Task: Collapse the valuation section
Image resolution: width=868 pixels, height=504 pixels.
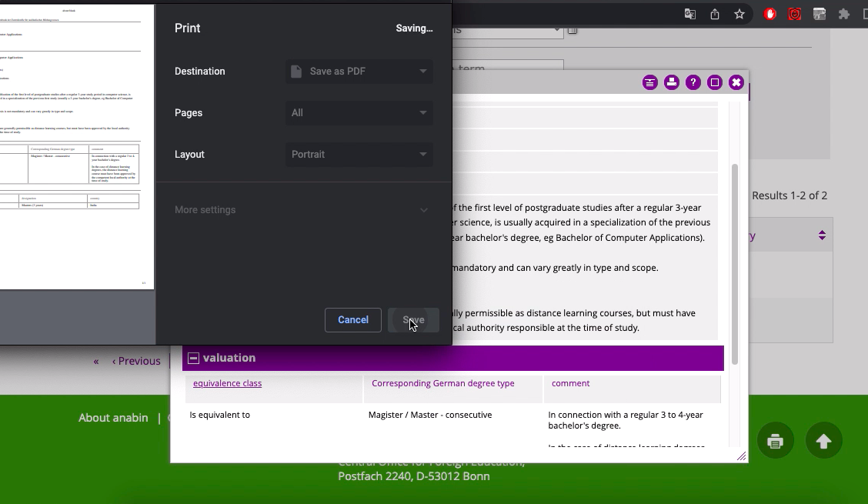Action: (194, 358)
